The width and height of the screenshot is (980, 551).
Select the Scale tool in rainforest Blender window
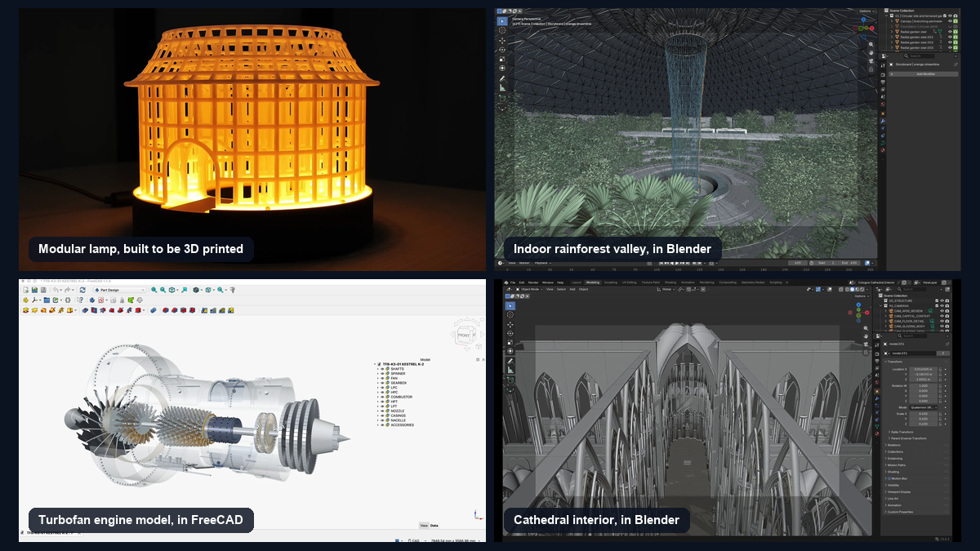(502, 59)
